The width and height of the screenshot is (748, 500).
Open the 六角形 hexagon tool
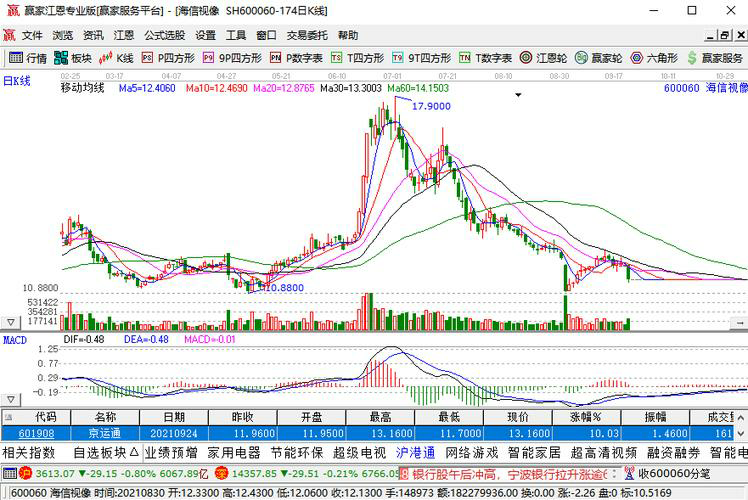tap(654, 58)
